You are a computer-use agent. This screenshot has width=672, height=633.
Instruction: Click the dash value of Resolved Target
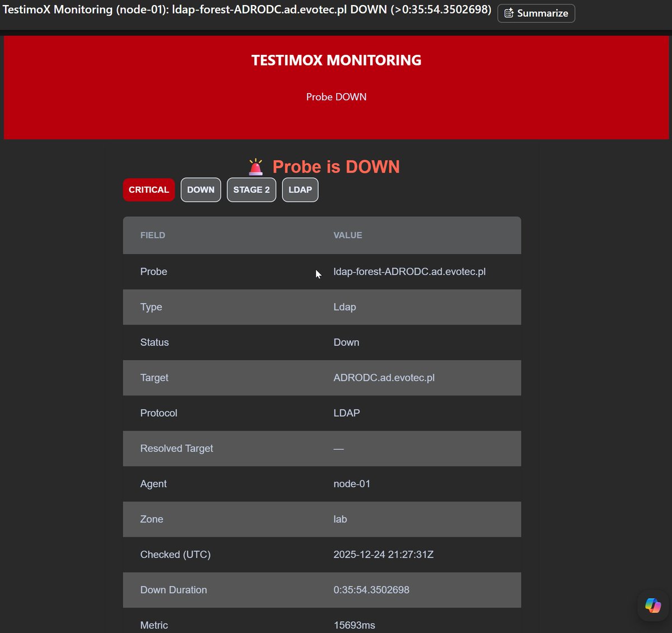click(339, 449)
